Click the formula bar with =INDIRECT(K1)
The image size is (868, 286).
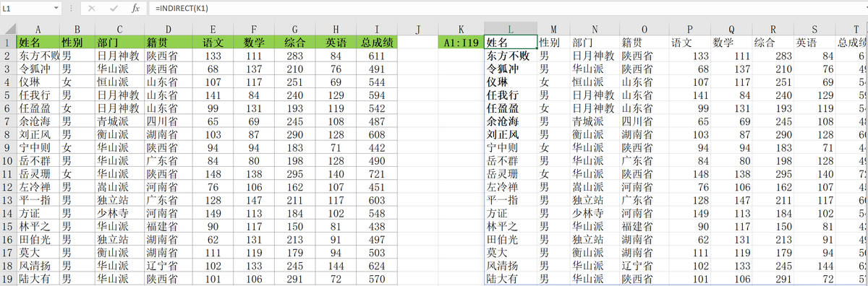pos(509,8)
